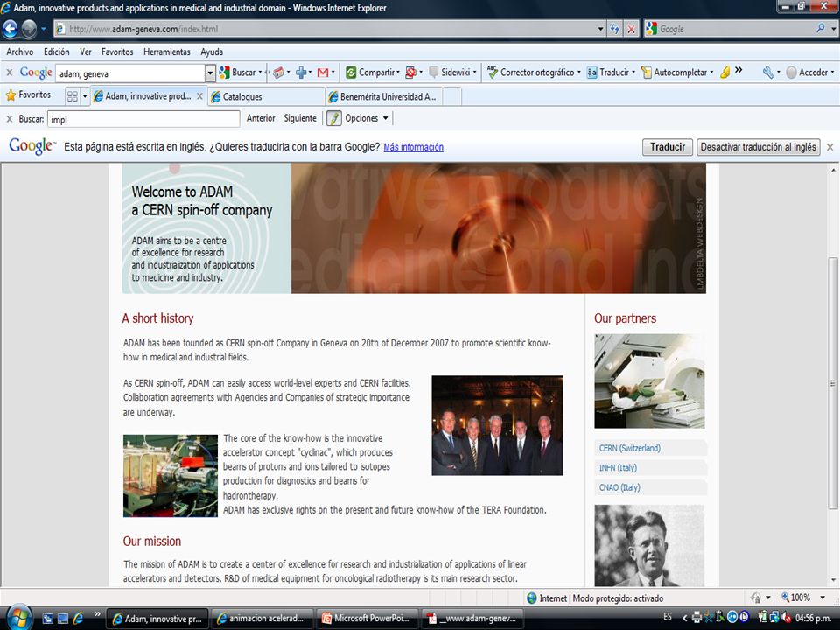Open the Windows Start button
Image resolution: width=840 pixels, height=630 pixels.
tap(18, 618)
